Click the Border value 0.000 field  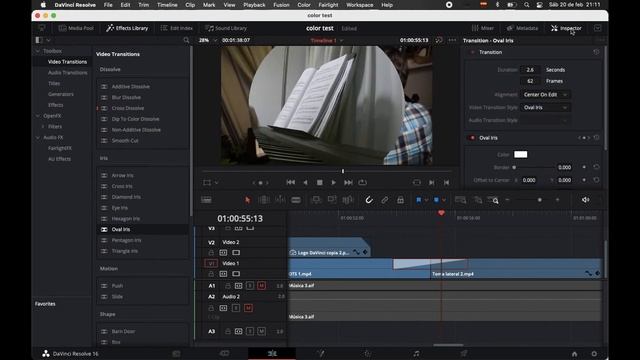coord(564,167)
